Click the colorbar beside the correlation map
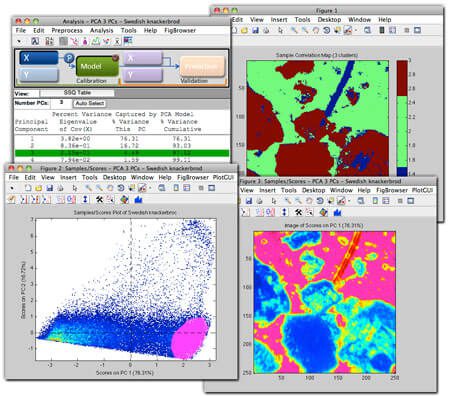 (x=402, y=118)
